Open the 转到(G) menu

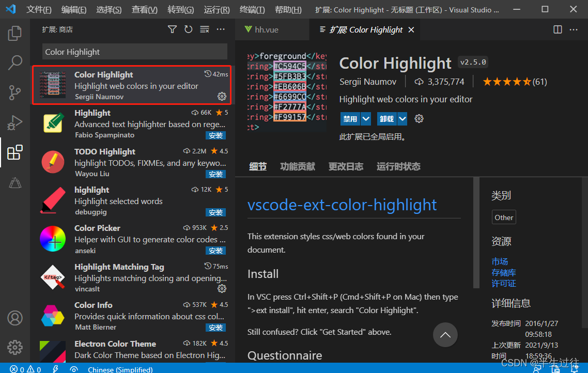[181, 10]
